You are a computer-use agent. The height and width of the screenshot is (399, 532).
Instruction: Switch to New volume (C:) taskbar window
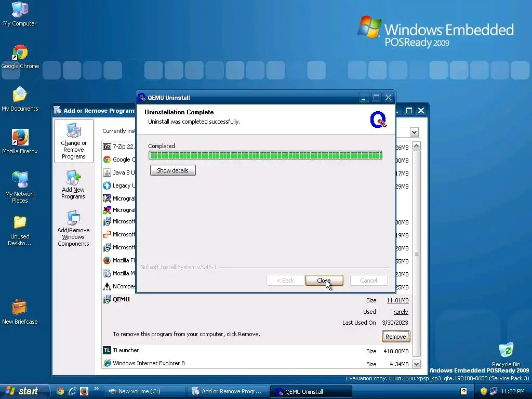pyautogui.click(x=144, y=391)
